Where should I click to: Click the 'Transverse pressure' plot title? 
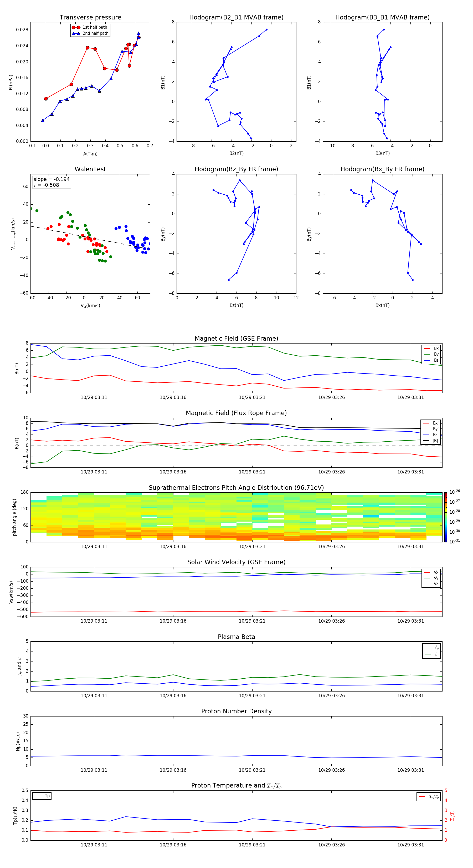(90, 18)
